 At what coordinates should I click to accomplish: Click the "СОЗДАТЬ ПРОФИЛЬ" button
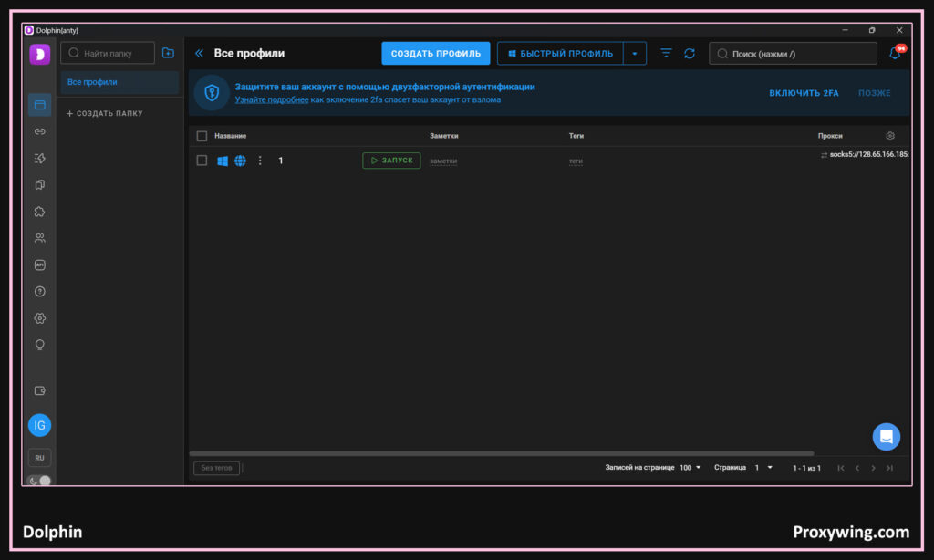tap(435, 54)
